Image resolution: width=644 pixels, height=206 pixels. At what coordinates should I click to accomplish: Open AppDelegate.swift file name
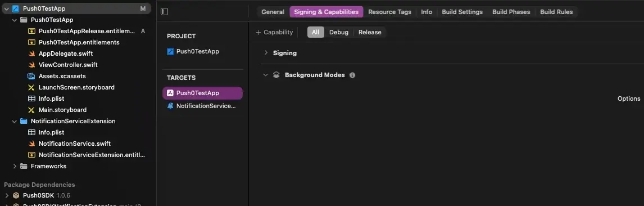(66, 53)
